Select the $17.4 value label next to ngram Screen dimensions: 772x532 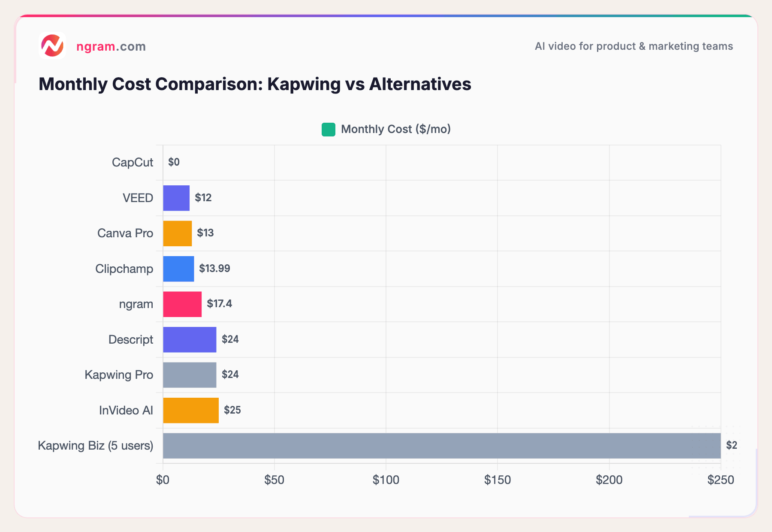point(219,304)
